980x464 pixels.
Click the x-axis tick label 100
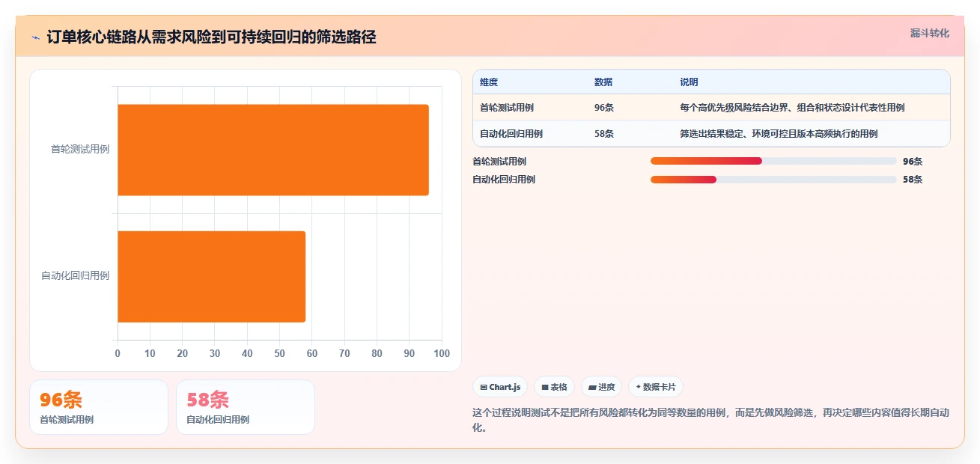[442, 353]
